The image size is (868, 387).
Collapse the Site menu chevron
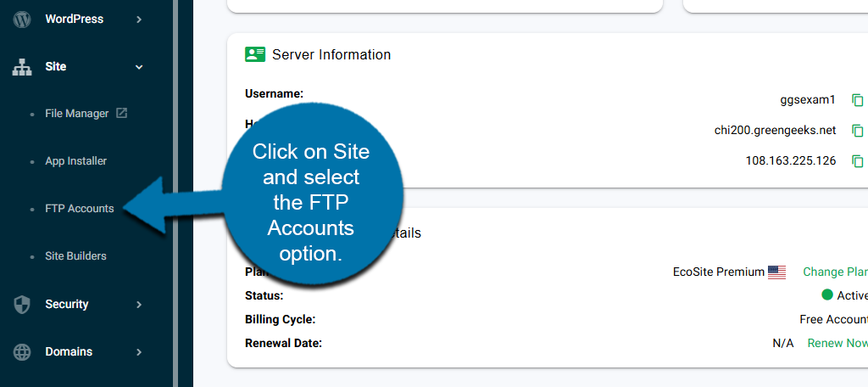pyautogui.click(x=139, y=67)
